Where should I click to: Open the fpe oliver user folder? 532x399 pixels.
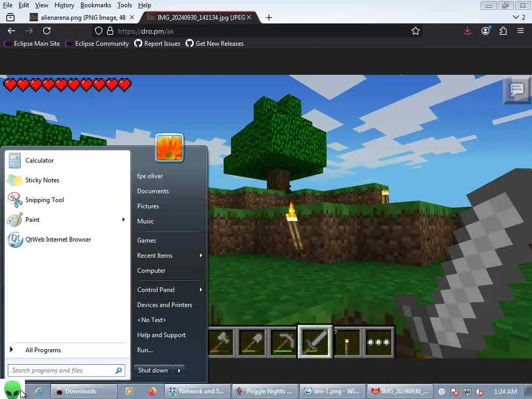150,176
